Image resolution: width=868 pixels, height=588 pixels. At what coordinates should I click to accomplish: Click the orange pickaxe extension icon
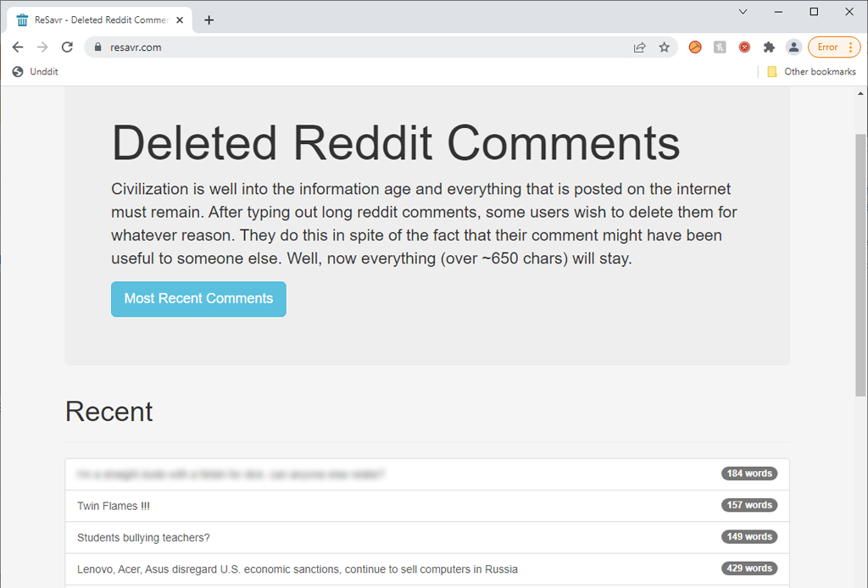click(695, 47)
